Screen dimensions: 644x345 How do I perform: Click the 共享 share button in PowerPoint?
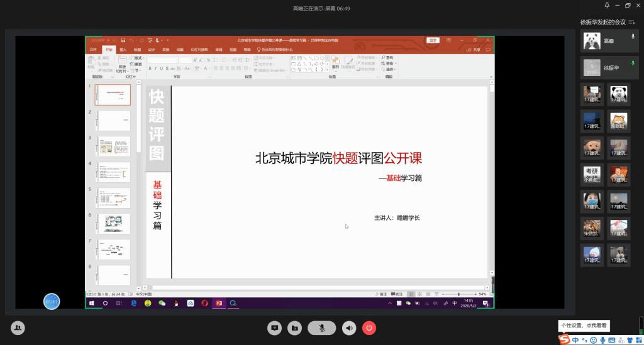coord(474,50)
